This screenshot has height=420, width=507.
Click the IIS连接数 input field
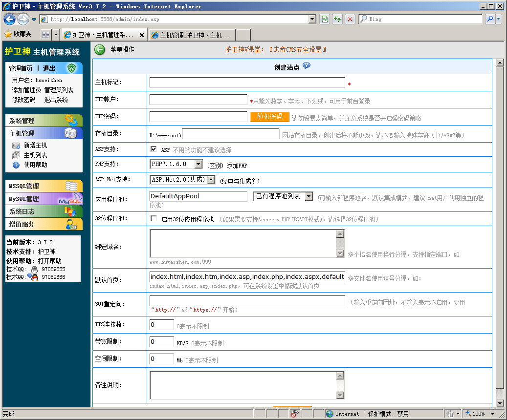(162, 325)
